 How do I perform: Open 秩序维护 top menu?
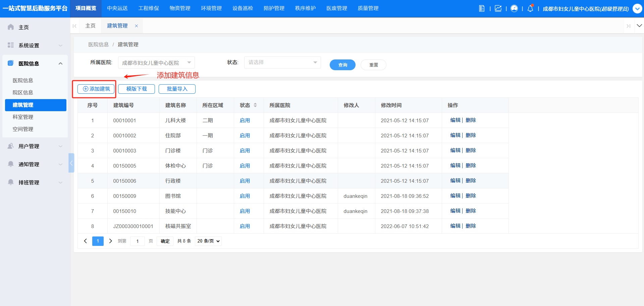[306, 8]
